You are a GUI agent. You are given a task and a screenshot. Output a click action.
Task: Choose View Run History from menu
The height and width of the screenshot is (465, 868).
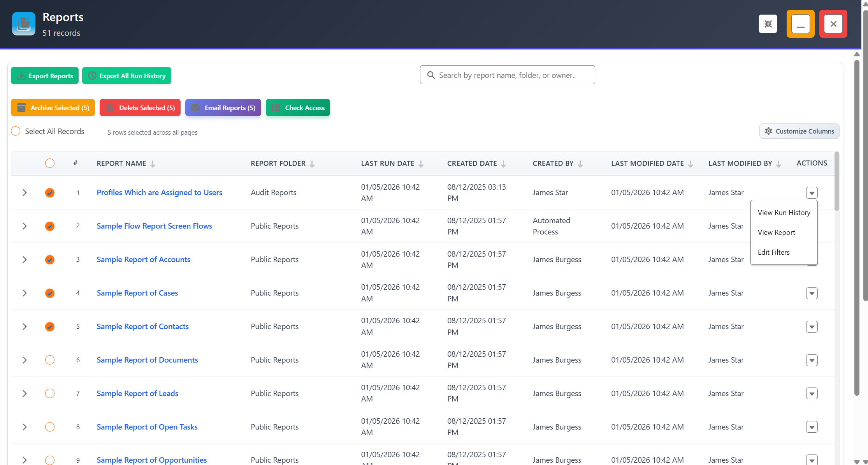coord(784,213)
